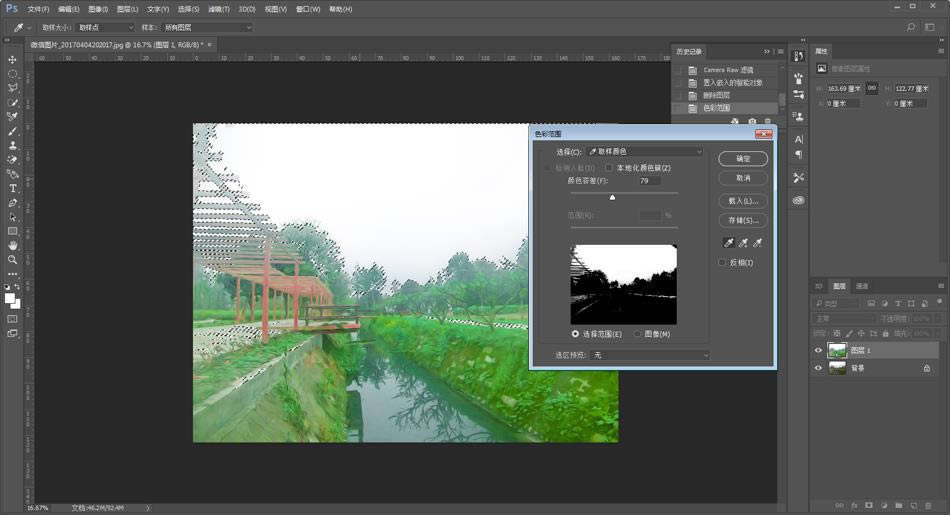
Task: Click the 确定 button
Action: [743, 159]
